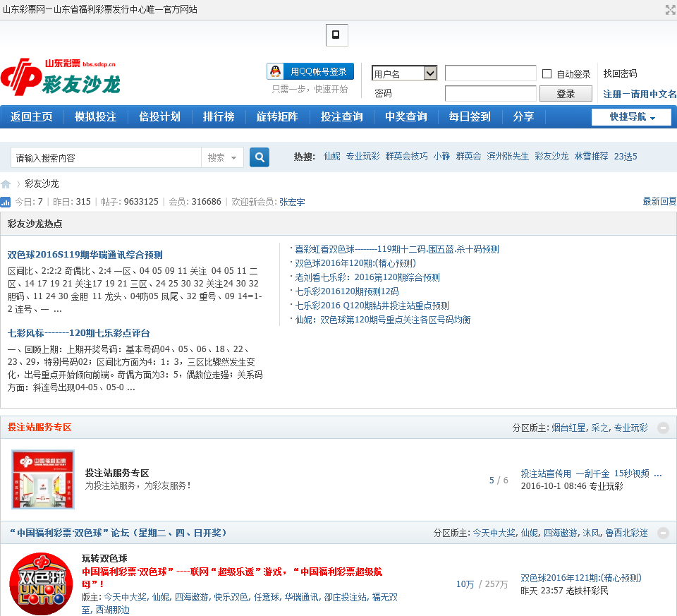Open 排行榜 in the nav bar
The image size is (677, 616).
[x=219, y=116]
